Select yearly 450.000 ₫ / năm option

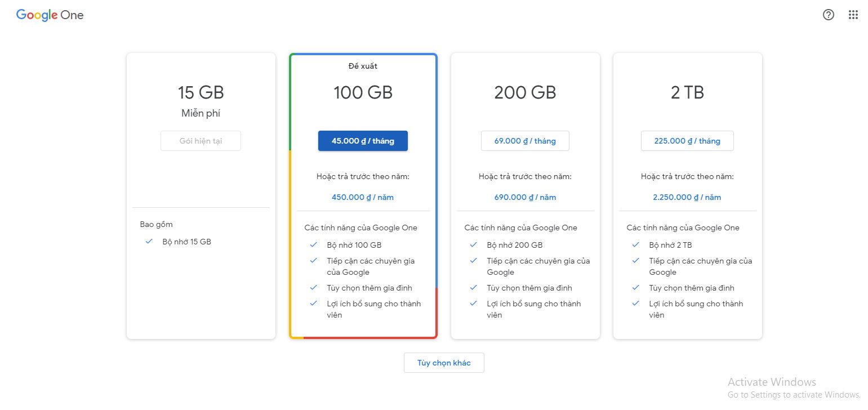coord(363,197)
